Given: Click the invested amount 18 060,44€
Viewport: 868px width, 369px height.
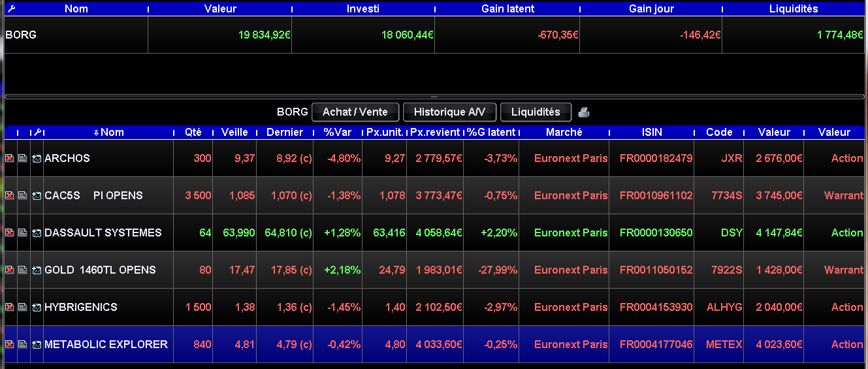Looking at the screenshot, I should (408, 35).
